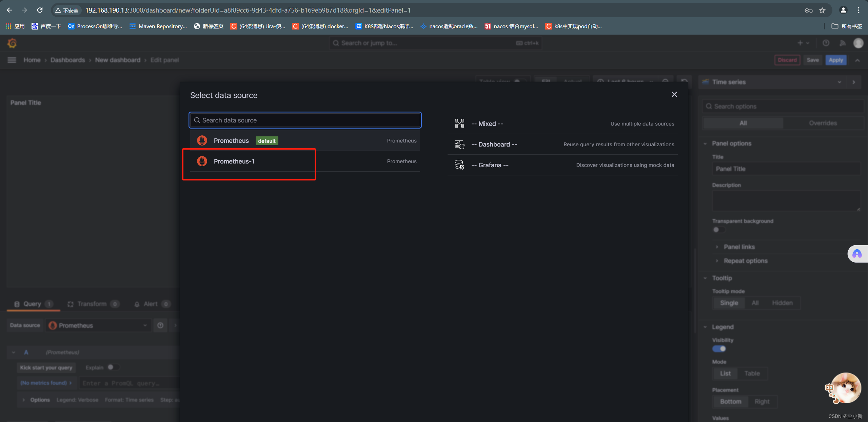Viewport: 868px width, 422px height.
Task: Go to Home breadcrumb
Action: tap(32, 60)
